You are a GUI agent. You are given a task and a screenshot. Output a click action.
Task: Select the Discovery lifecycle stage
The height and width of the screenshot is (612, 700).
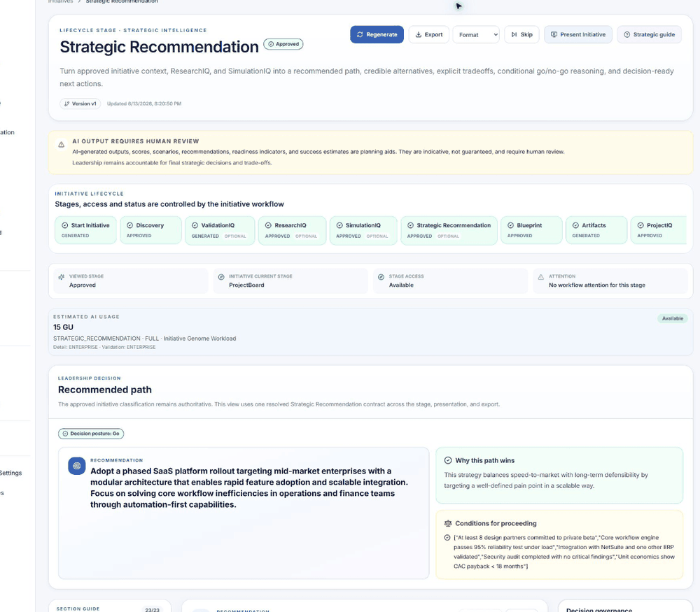(151, 230)
